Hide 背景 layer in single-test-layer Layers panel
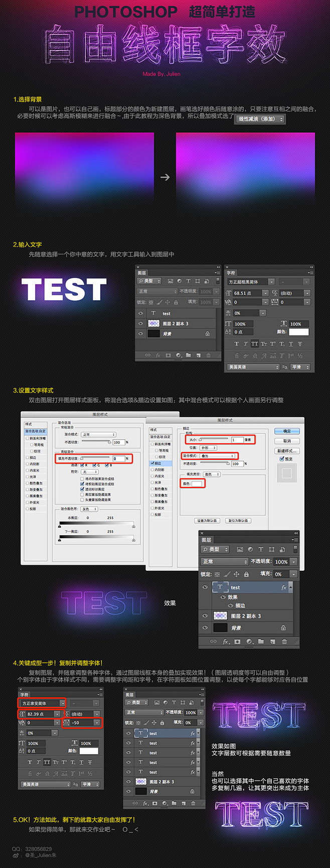Image resolution: width=330 pixels, height=868 pixels. [140, 333]
